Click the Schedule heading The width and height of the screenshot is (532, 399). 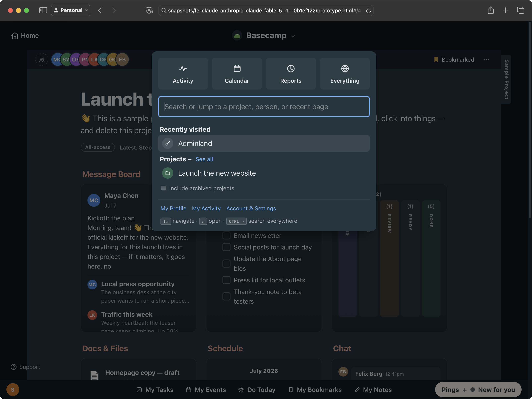[x=225, y=348]
